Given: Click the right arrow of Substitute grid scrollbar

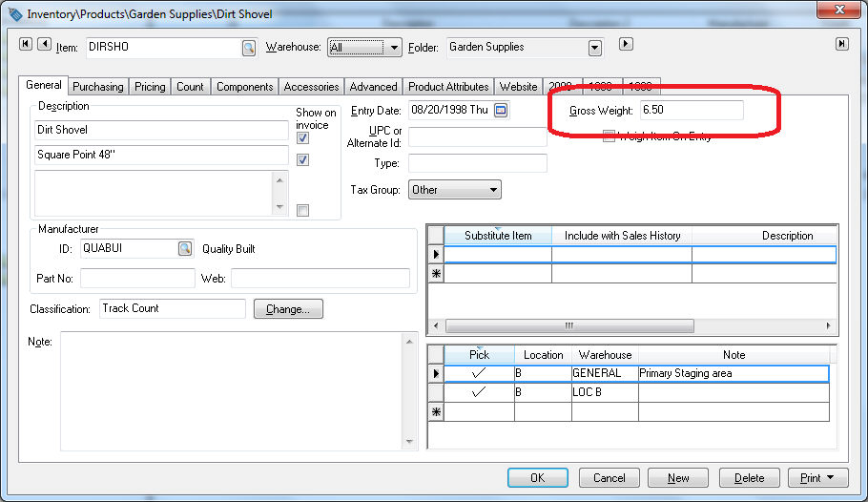Looking at the screenshot, I should click(x=828, y=325).
